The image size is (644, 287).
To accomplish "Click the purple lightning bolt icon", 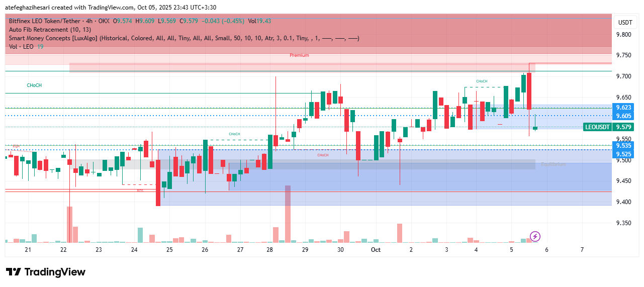I will tap(535, 236).
